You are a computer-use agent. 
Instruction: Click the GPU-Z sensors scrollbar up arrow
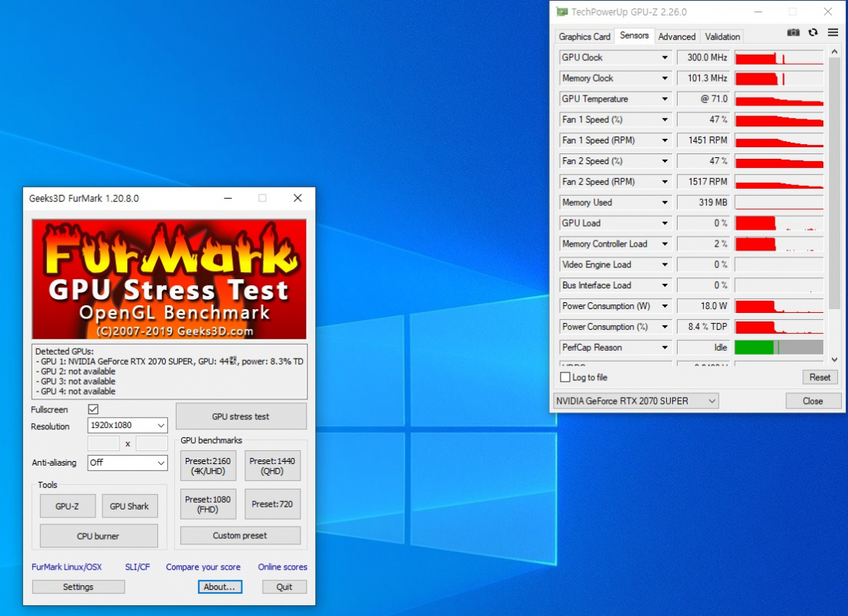(x=834, y=52)
